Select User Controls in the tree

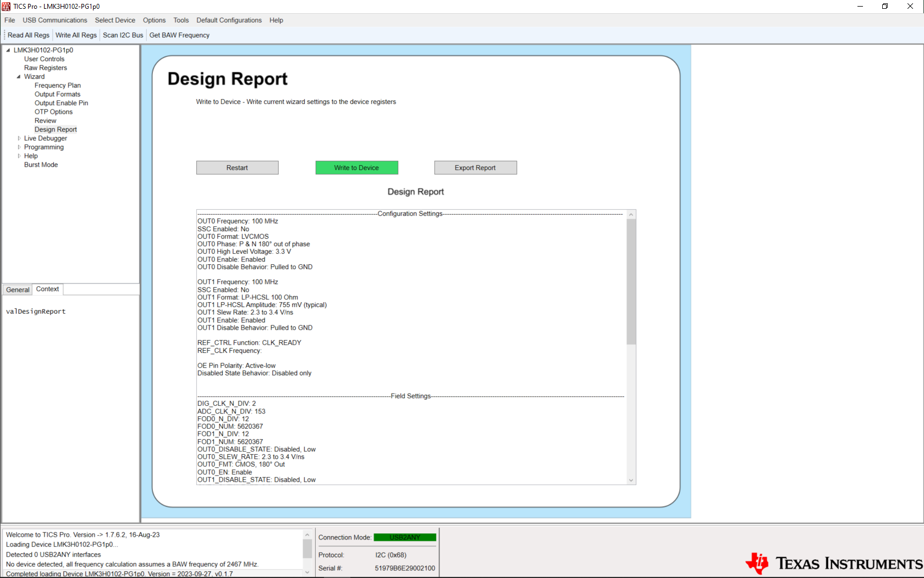[44, 59]
